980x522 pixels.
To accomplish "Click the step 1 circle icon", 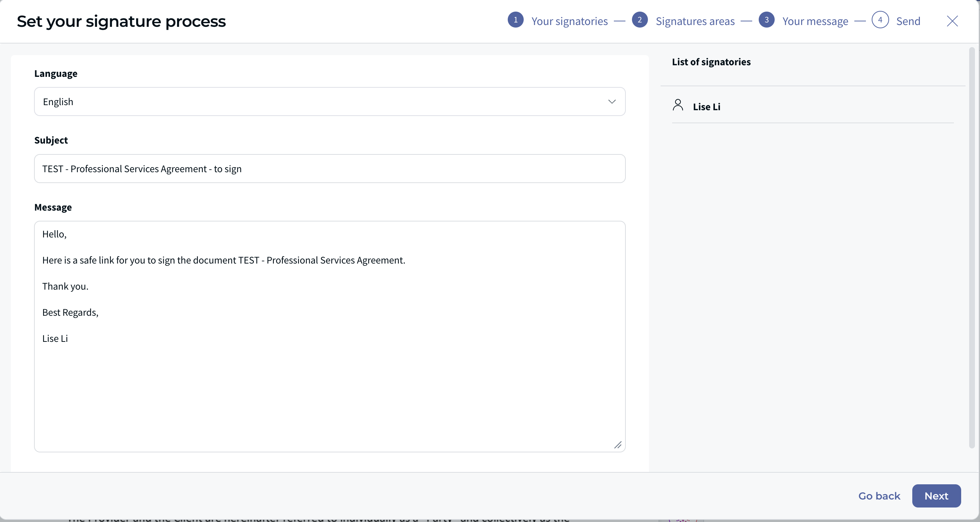I will point(515,20).
